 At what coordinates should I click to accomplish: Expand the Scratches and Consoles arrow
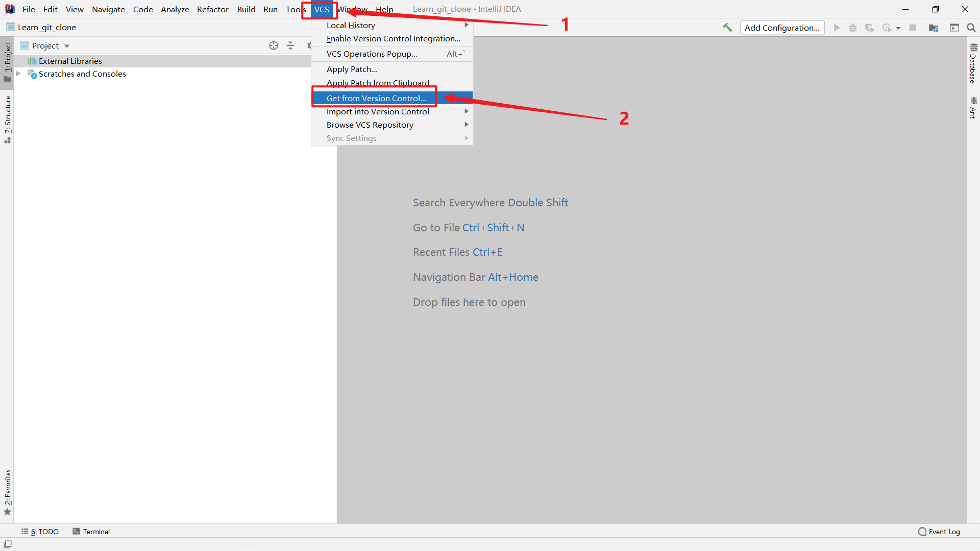coord(18,74)
